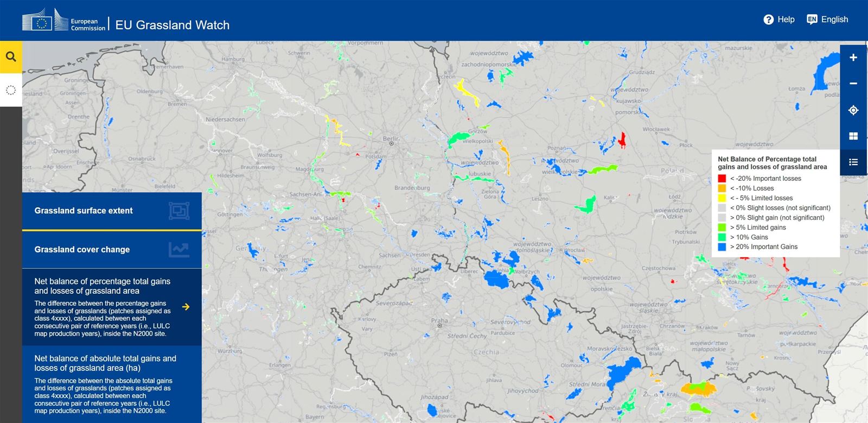The height and width of the screenshot is (423, 868).
Task: Zoom in with the plus button
Action: 853,58
